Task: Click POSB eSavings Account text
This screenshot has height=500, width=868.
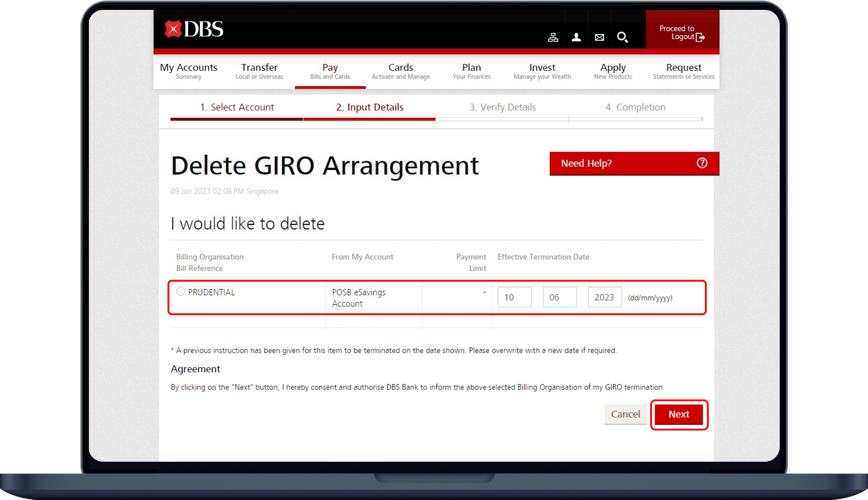Action: 358,298
